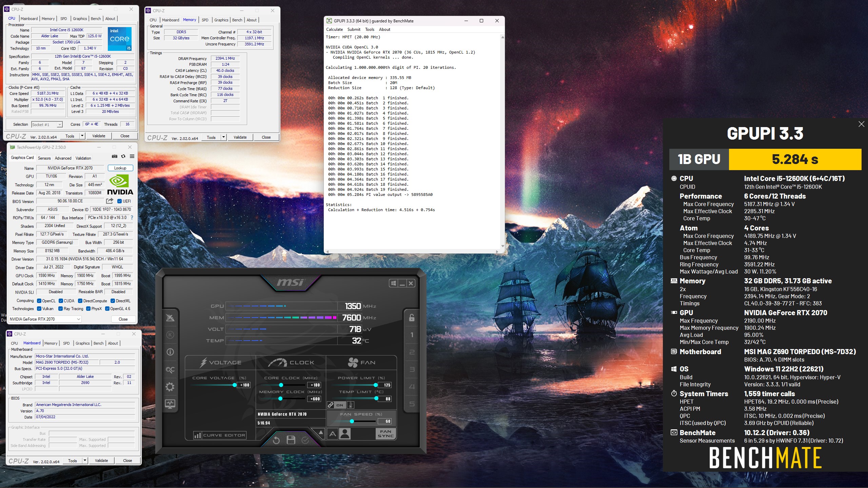Close the BenchMate GPUPI result overlay
Viewport: 868px width, 488px height.
click(x=861, y=124)
